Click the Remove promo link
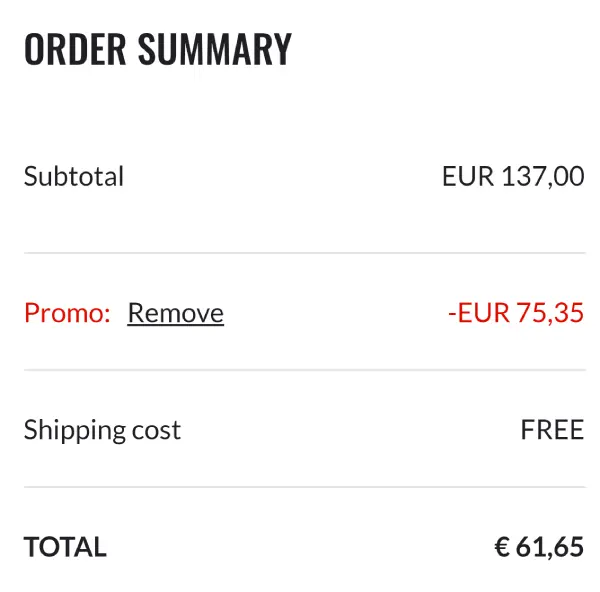This screenshot has height=592, width=600. point(176,313)
